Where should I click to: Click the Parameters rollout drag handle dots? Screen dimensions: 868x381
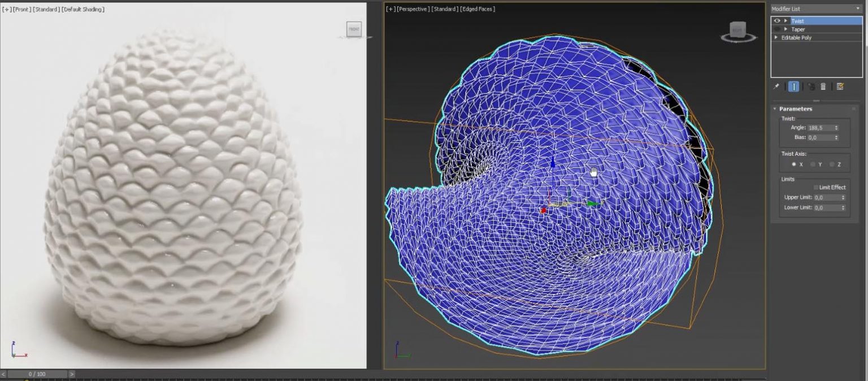[x=854, y=109]
